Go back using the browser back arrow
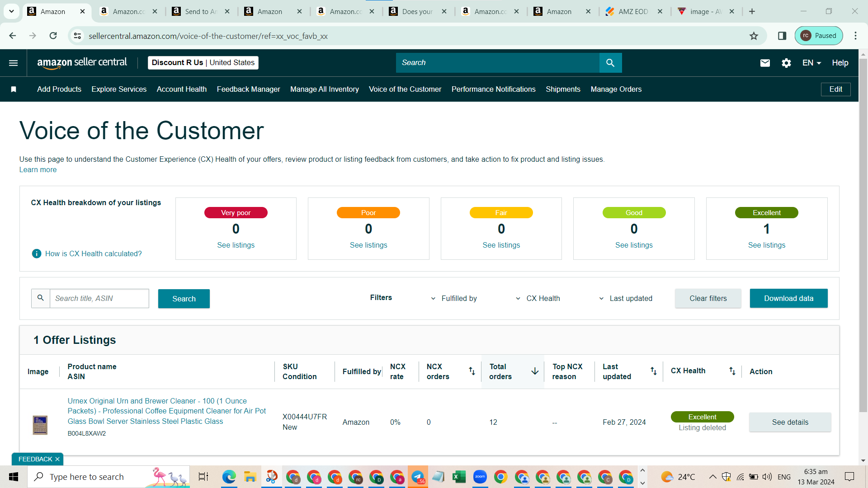Viewport: 868px width, 488px height. click(13, 36)
